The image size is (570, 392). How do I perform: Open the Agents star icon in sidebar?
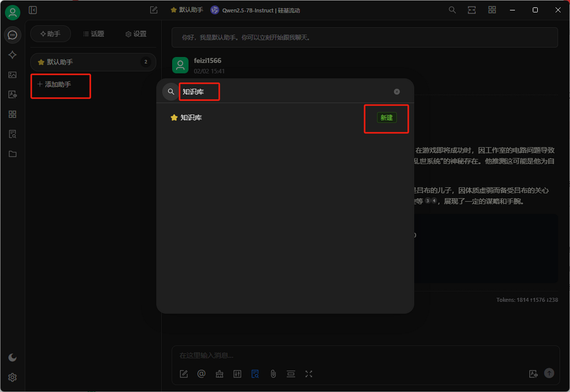12,55
